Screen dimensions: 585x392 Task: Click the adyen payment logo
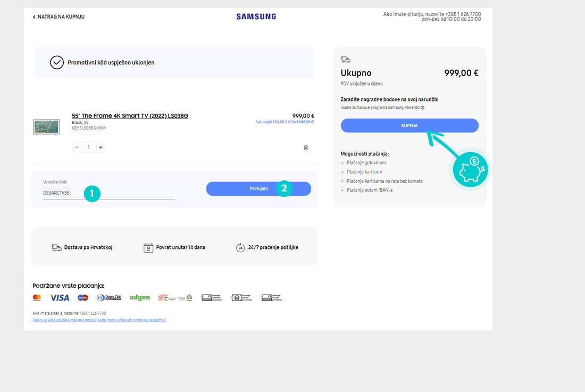[140, 298]
